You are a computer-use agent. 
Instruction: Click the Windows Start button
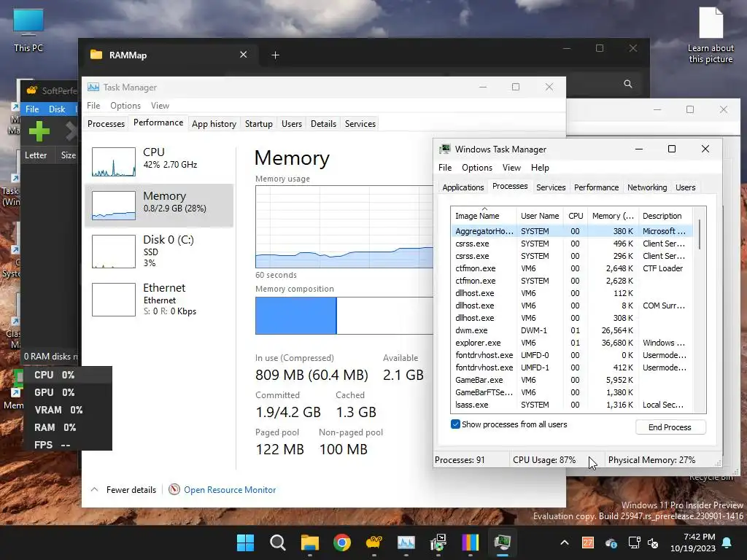245,542
